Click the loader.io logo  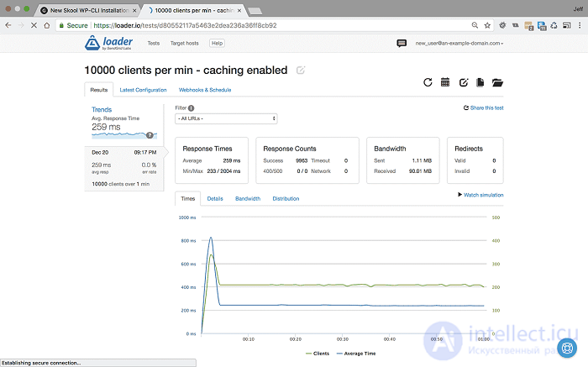click(108, 43)
